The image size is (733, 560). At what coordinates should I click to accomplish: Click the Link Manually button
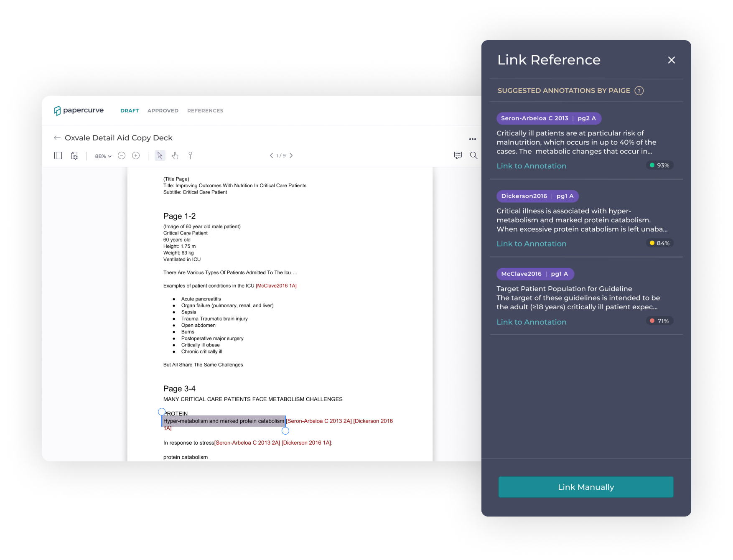[586, 487]
